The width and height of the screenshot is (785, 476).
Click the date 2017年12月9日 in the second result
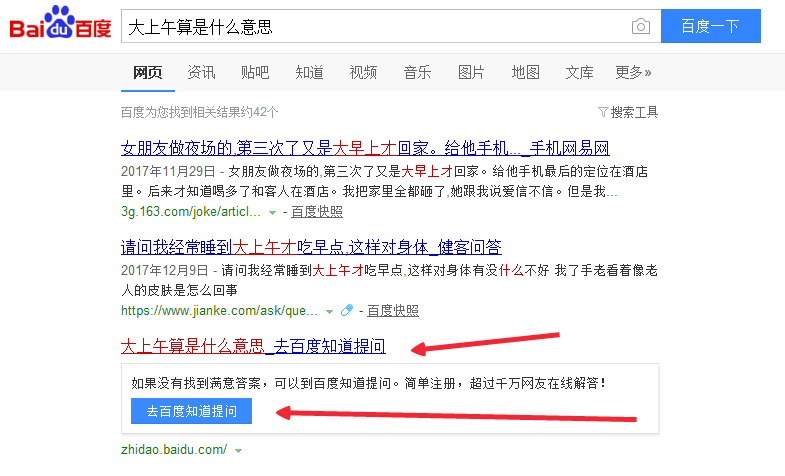(165, 271)
